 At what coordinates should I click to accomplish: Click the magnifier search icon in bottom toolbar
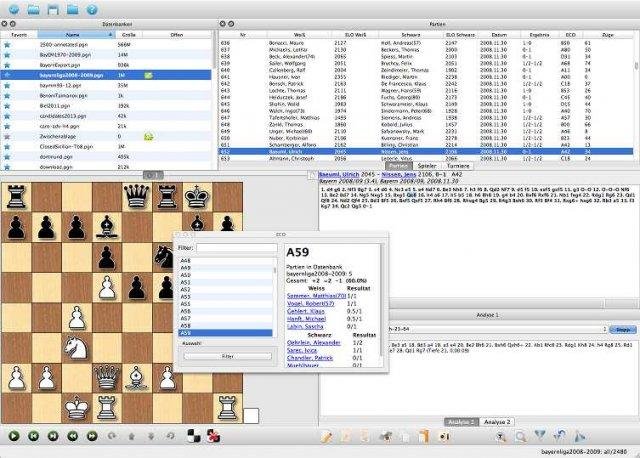521,436
